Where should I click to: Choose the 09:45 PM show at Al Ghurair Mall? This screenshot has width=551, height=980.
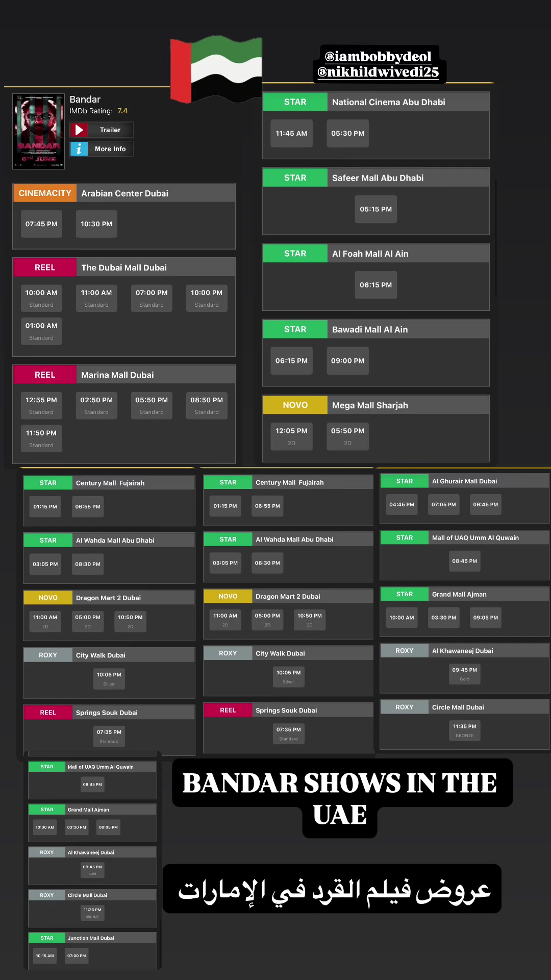pos(486,504)
